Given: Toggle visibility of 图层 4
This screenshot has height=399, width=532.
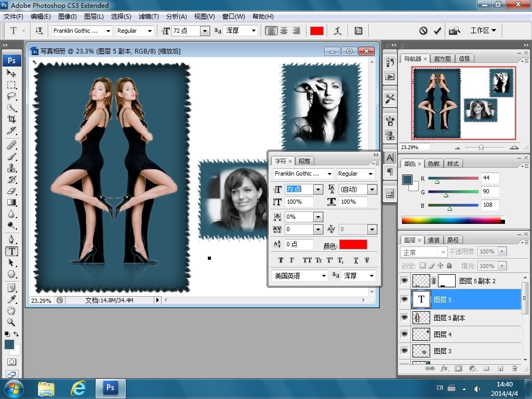Looking at the screenshot, I should click(x=405, y=334).
